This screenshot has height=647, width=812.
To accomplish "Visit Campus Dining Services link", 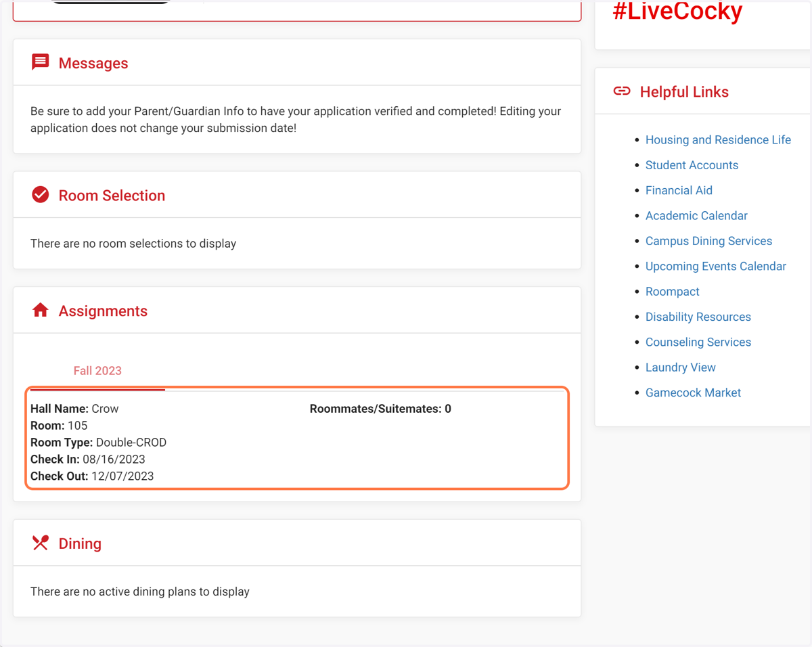I will [708, 241].
